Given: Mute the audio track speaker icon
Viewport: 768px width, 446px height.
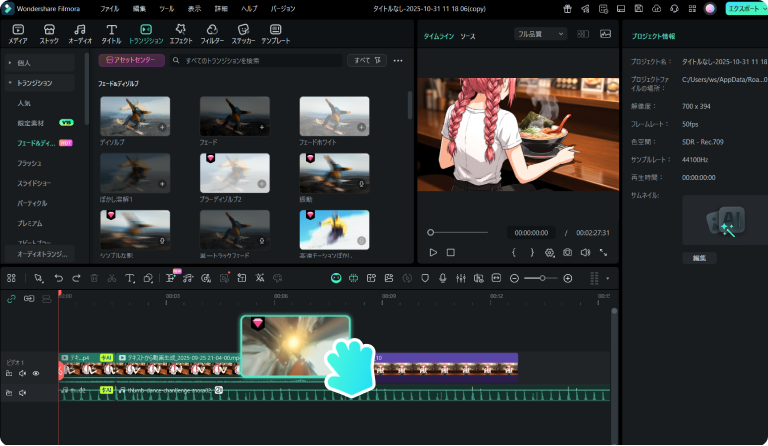Looking at the screenshot, I should point(22,393).
